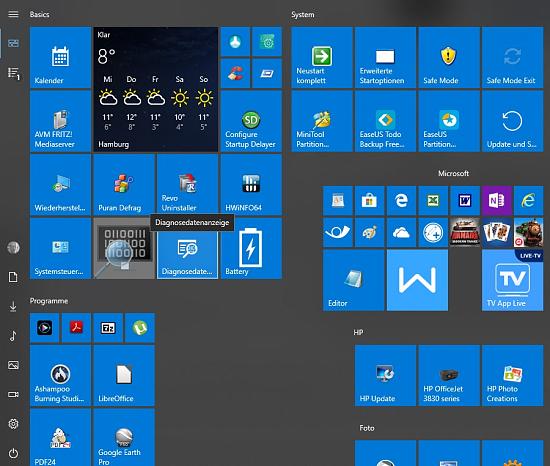
Task: Open the Paint palette tile
Action: [369, 232]
